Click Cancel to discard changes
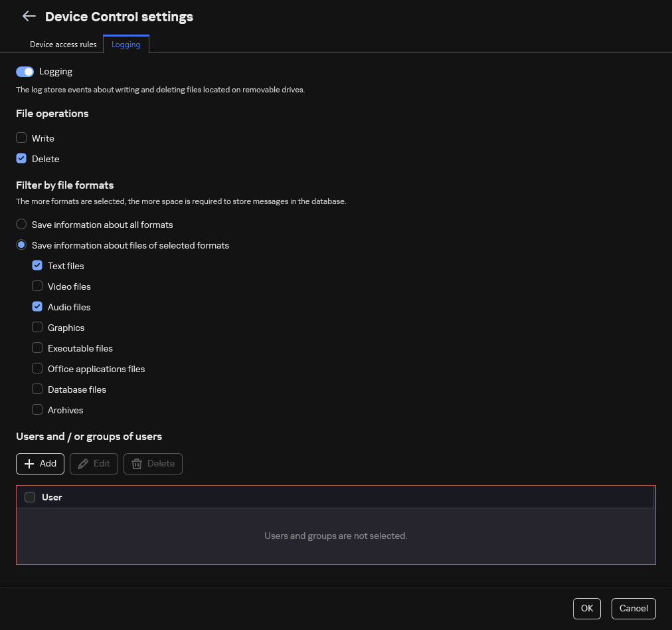This screenshot has height=630, width=672. [633, 608]
